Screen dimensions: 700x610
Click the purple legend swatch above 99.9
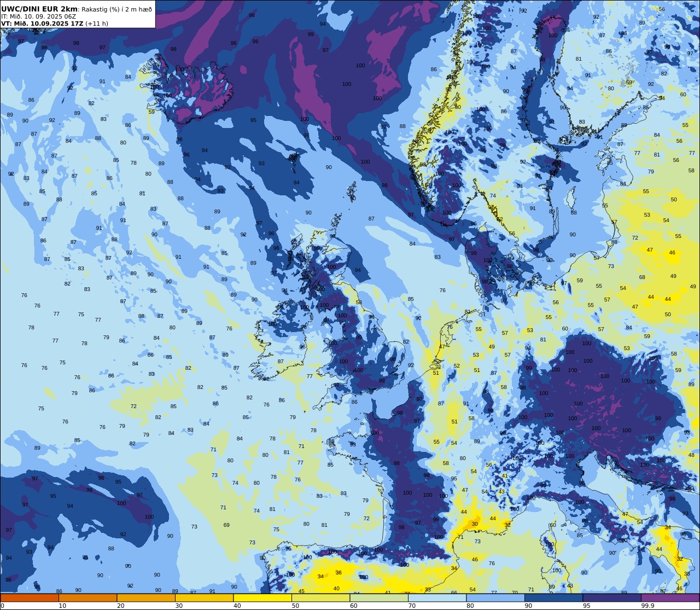click(670, 597)
